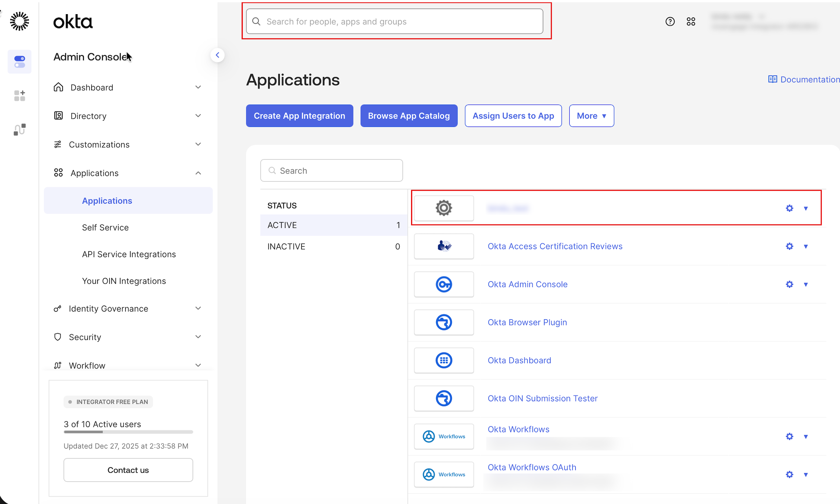Select the Admin Console toggle icon in rail
840x504 pixels.
point(19,61)
